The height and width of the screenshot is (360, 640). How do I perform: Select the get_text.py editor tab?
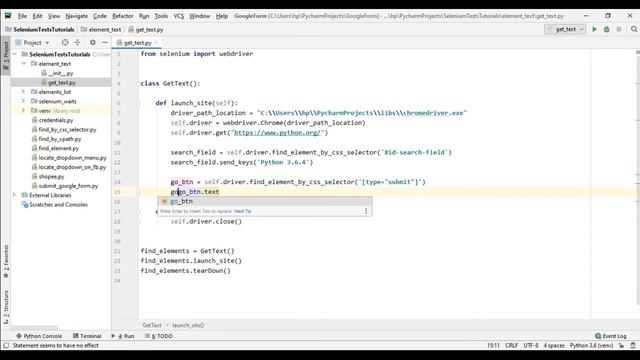pos(138,42)
